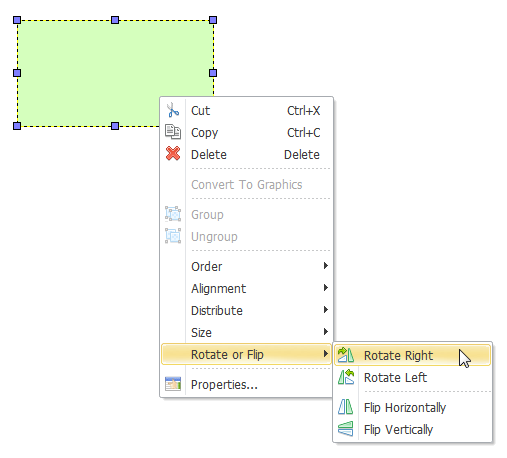This screenshot has height=458, width=507.
Task: Click the Cut scissors icon
Action: coord(173,110)
